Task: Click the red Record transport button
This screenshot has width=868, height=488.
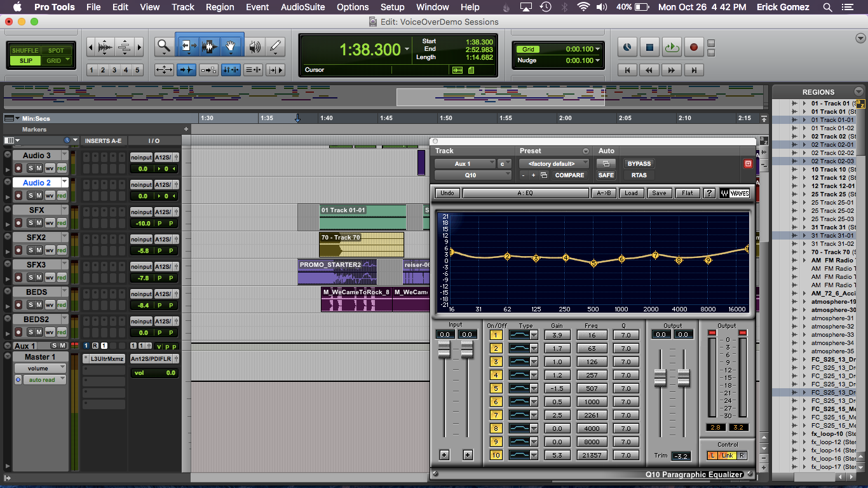Action: pyautogui.click(x=694, y=47)
